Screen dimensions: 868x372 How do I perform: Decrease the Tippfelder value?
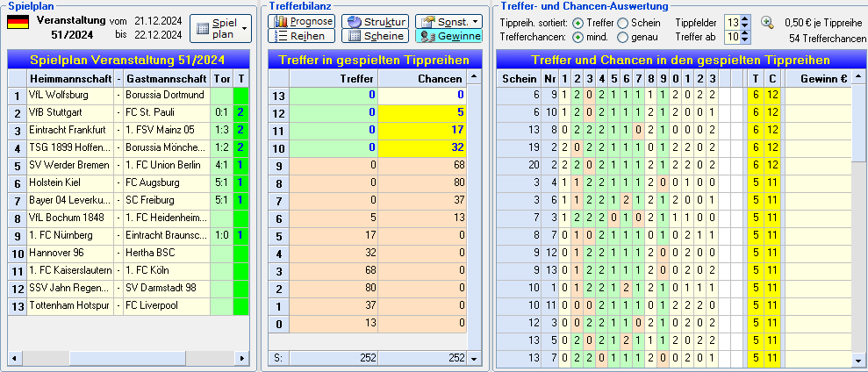coord(745,26)
